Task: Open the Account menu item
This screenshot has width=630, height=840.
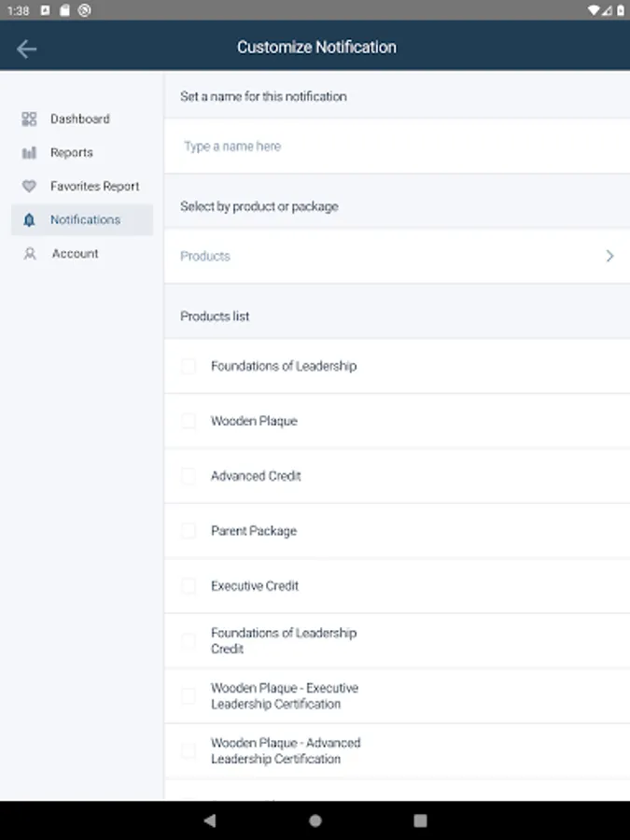Action: [75, 253]
